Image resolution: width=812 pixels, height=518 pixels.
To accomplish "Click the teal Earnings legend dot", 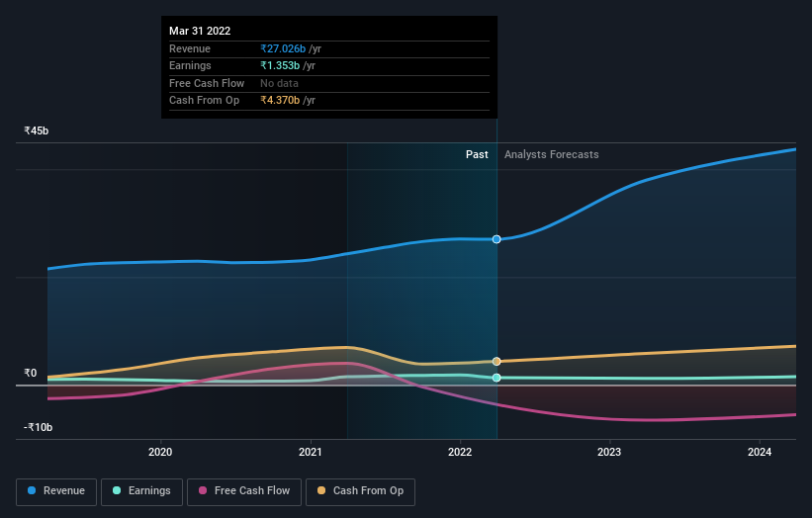I will (117, 490).
